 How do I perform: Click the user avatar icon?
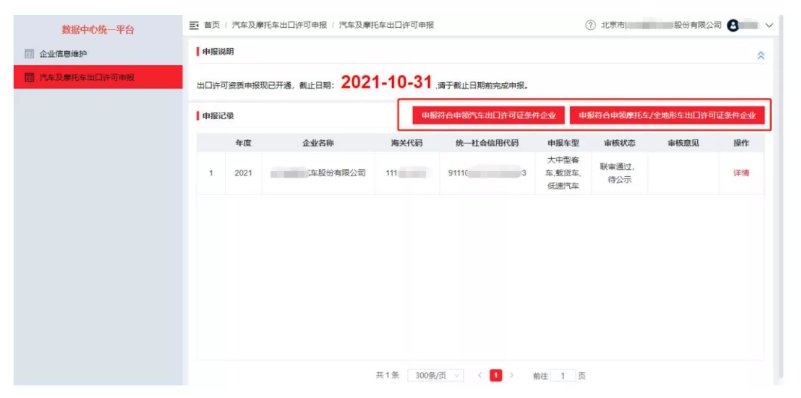pos(733,25)
